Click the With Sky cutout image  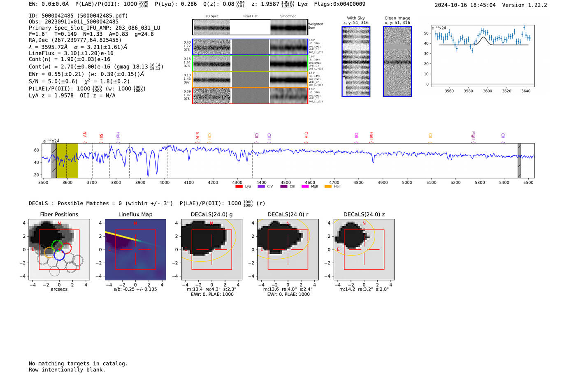click(356, 61)
